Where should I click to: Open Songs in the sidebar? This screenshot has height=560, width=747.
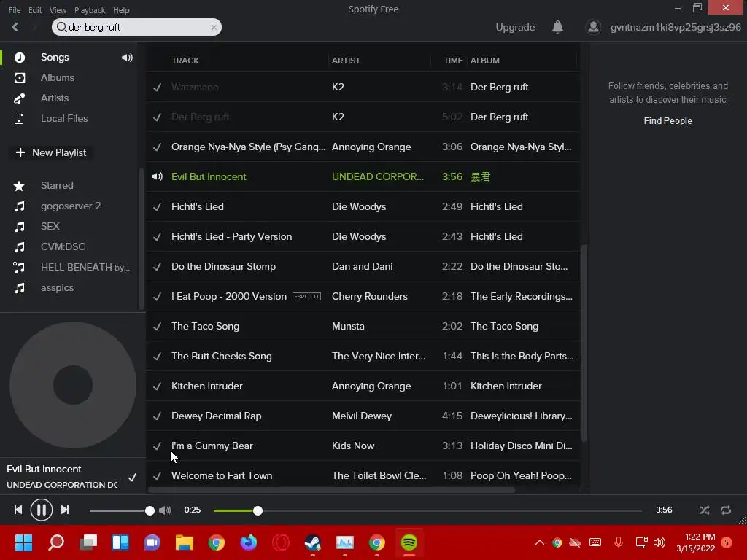click(x=55, y=57)
